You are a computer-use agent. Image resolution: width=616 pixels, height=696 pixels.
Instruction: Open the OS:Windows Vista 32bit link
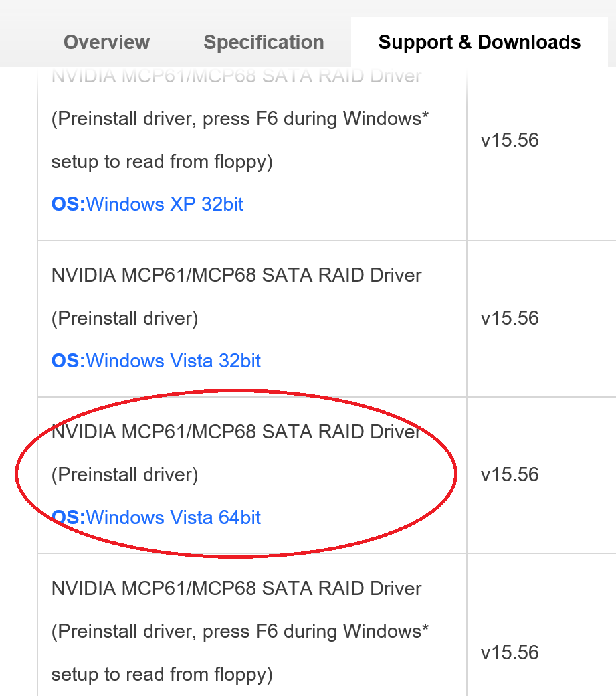(x=156, y=361)
